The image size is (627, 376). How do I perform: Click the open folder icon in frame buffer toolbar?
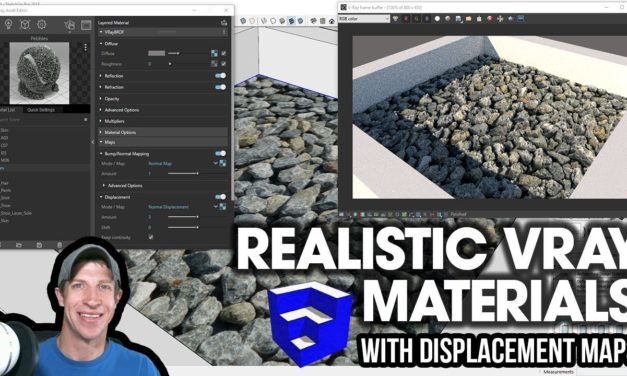click(468, 18)
